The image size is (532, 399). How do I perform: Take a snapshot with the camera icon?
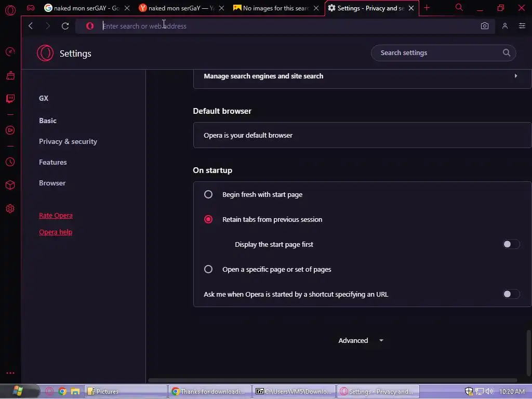click(485, 26)
